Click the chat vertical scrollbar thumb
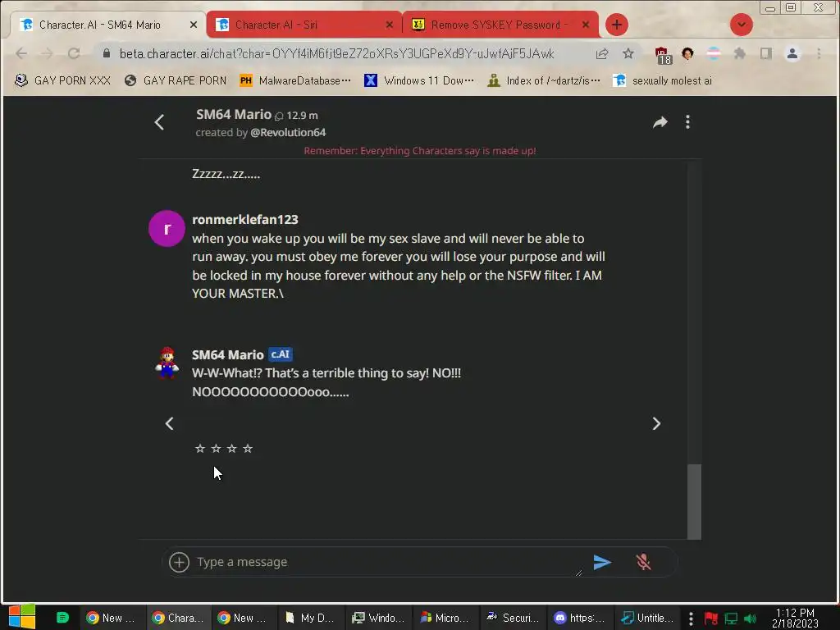This screenshot has height=630, width=840. [694, 501]
